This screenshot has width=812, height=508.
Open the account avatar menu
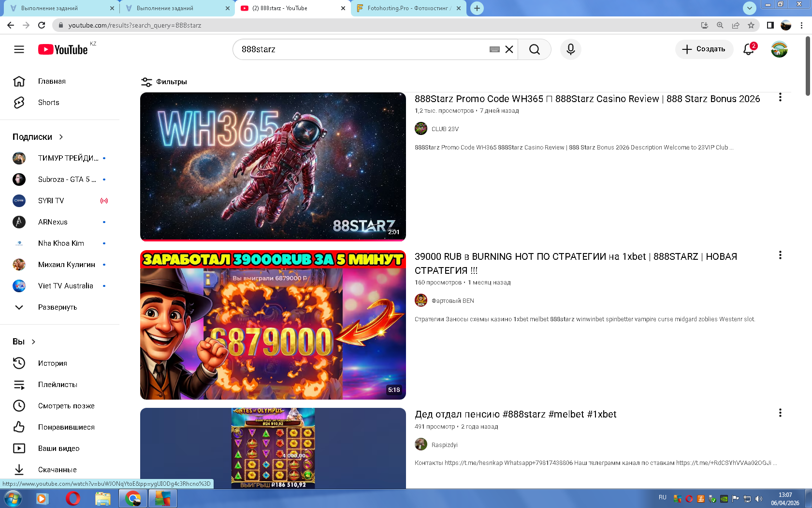[x=779, y=49]
